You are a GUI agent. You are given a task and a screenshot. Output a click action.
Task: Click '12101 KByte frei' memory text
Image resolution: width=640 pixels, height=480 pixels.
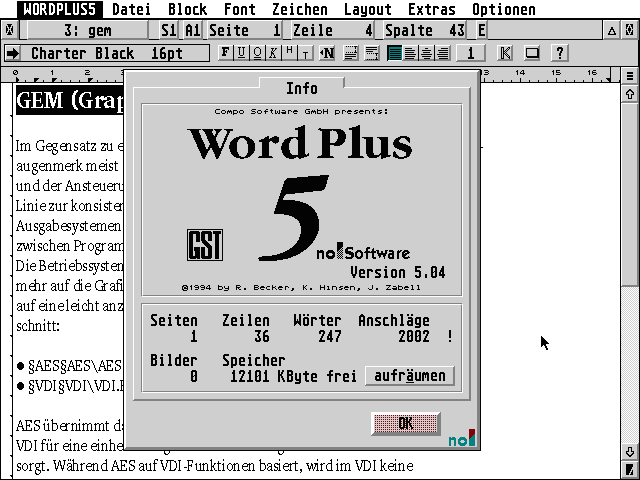pos(293,376)
